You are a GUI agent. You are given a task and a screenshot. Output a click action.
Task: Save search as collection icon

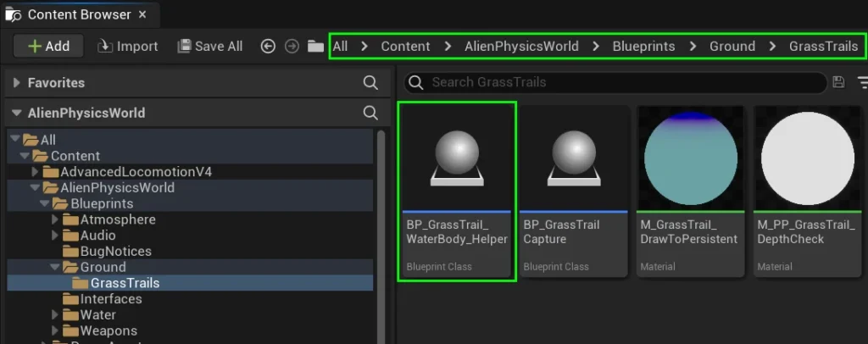[x=838, y=82]
